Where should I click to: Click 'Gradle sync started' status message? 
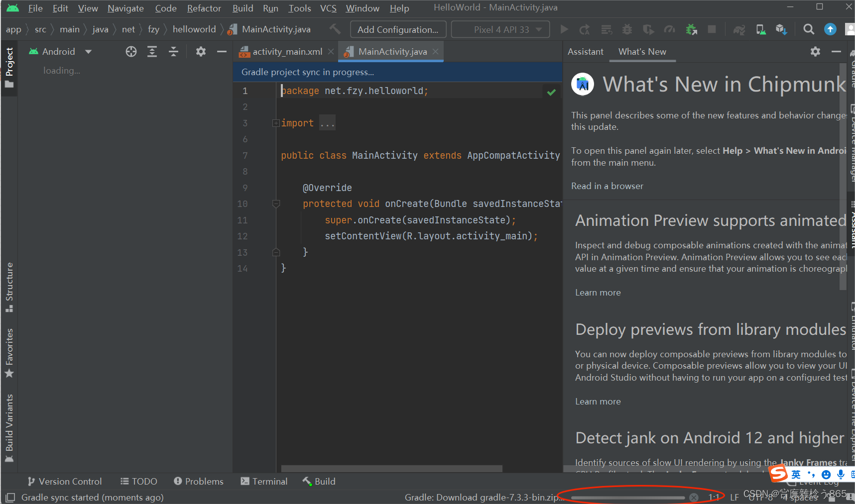pyautogui.click(x=93, y=497)
